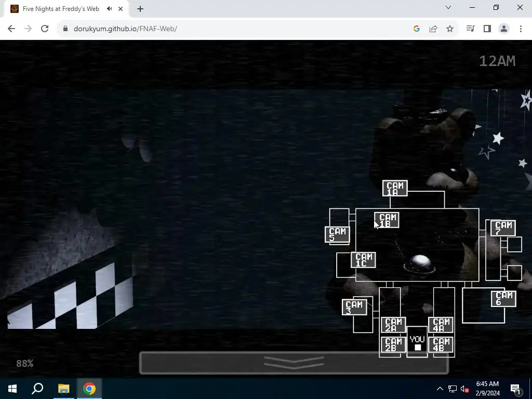Open Chrome's three-dot menu
This screenshot has height=399, width=532.
click(x=521, y=29)
